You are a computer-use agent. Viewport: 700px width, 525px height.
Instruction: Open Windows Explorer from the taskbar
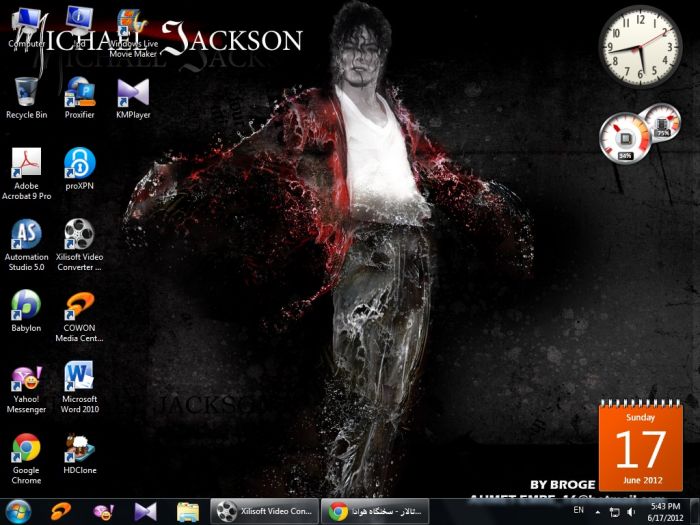click(x=188, y=512)
